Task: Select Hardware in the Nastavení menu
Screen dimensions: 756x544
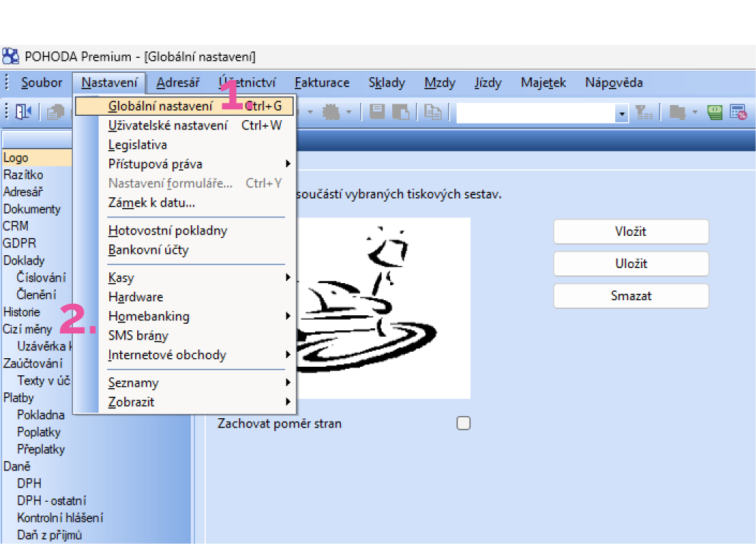Action: 184,297
